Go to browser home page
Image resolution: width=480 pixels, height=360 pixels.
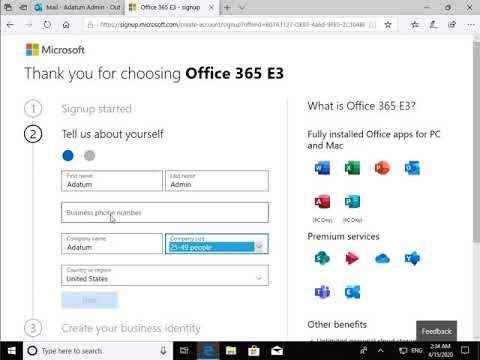coord(66,25)
